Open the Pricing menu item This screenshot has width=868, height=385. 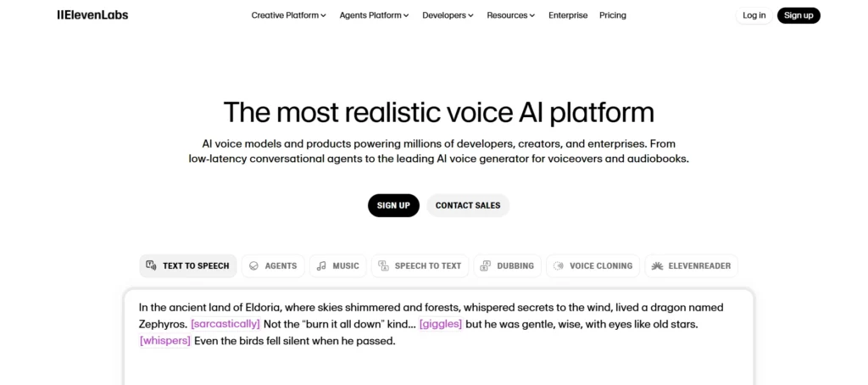[x=613, y=15]
